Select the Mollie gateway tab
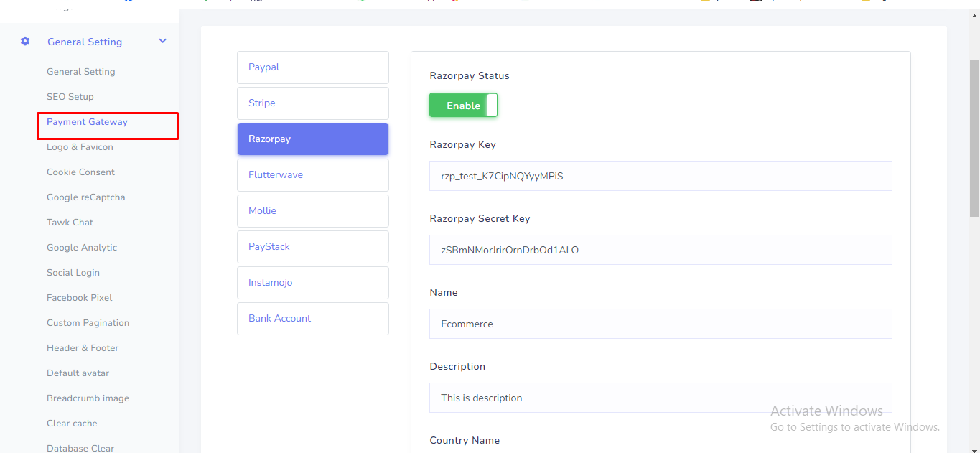980x453 pixels. pos(312,211)
